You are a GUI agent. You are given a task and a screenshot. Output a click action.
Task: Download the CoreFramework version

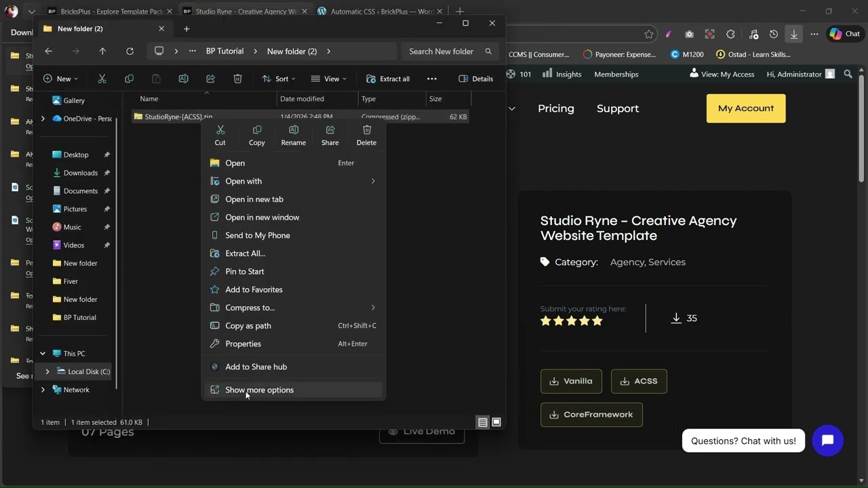coord(591,414)
